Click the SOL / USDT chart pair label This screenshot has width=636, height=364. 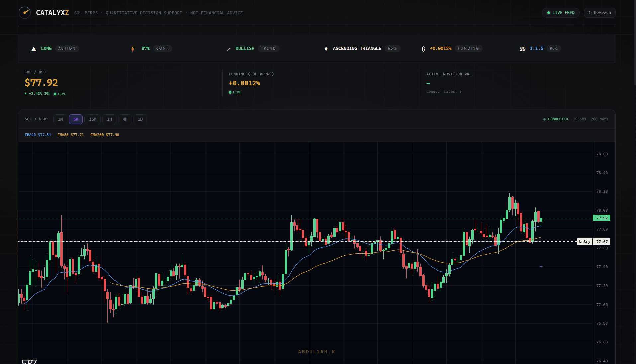point(37,119)
